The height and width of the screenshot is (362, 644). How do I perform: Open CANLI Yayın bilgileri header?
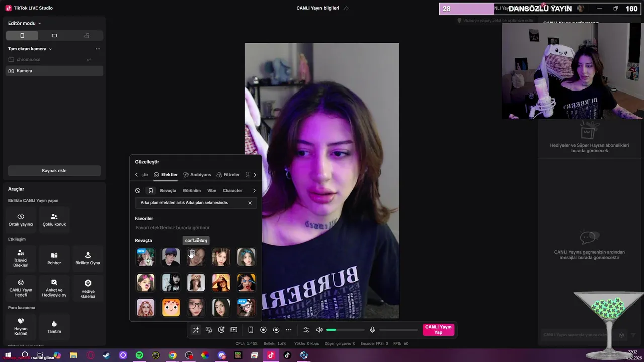(x=317, y=8)
